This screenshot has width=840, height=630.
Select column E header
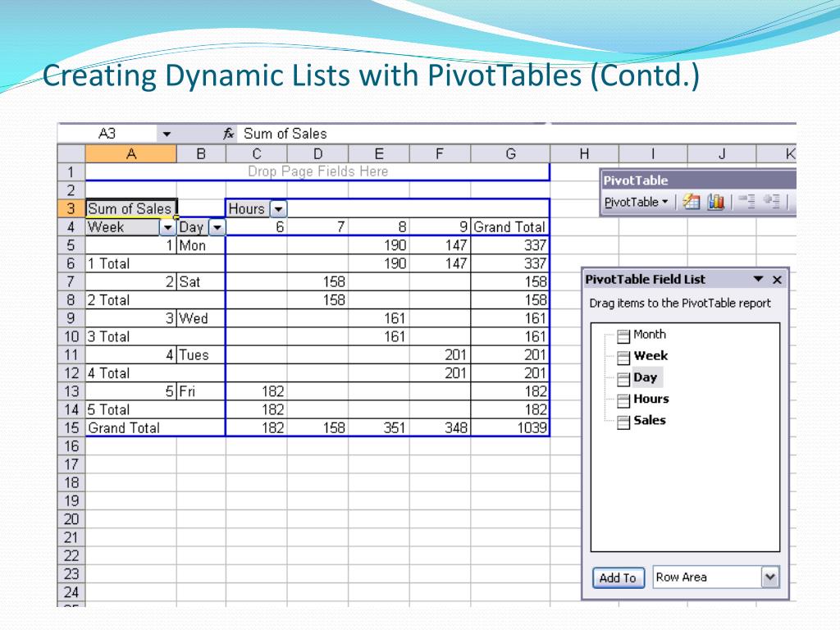(x=379, y=154)
